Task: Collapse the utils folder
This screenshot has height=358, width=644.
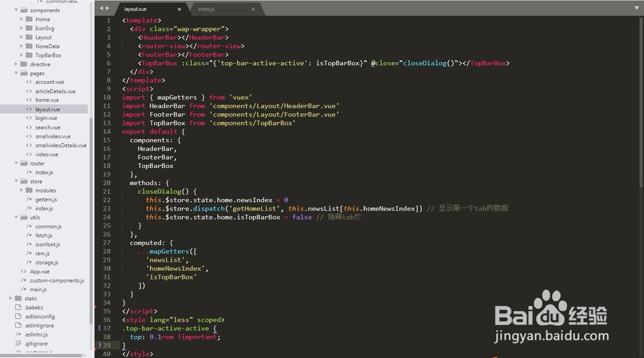Action: (x=17, y=217)
